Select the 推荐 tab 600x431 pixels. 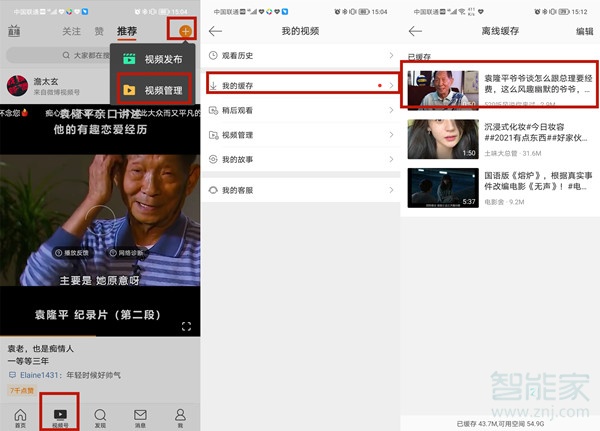127,31
